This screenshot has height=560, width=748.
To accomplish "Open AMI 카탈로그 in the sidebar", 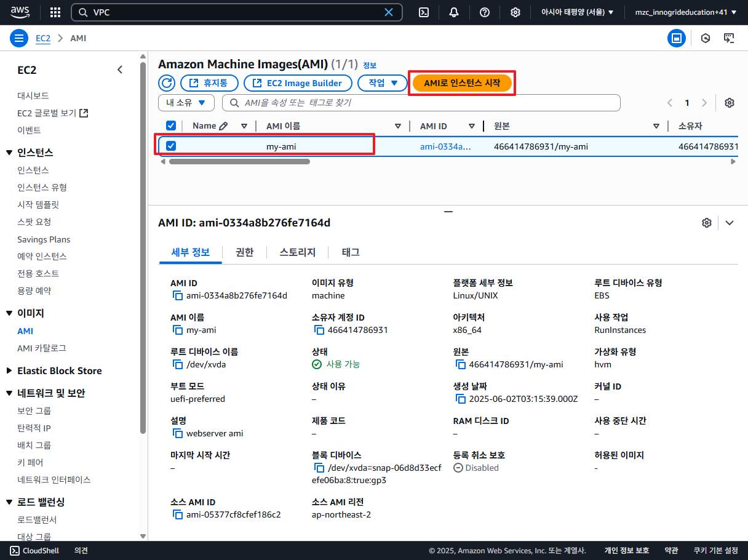I will click(42, 348).
